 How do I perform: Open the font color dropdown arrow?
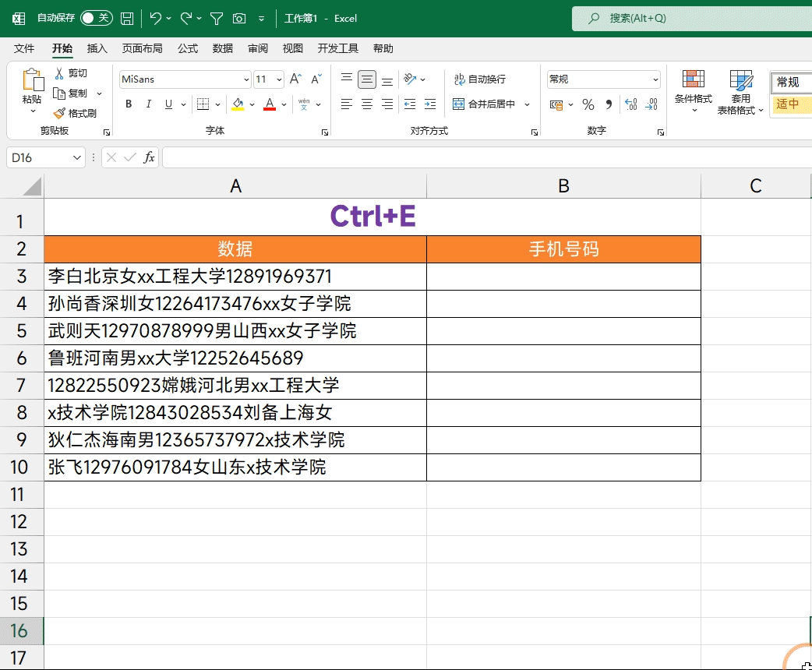tap(284, 104)
